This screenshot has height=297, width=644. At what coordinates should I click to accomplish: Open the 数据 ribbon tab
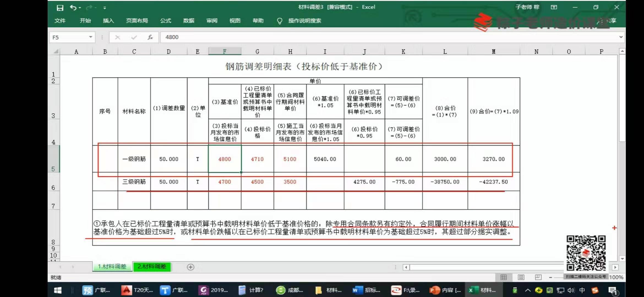point(189,21)
